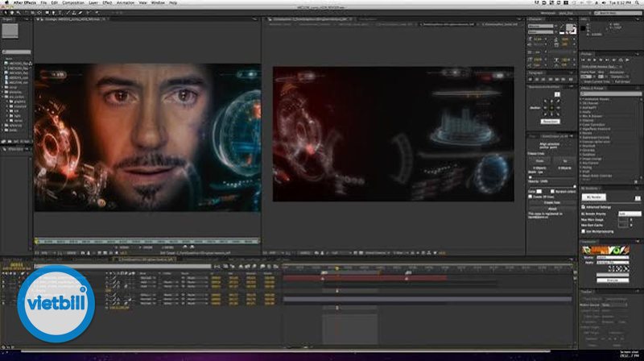
Task: Click right align text in Paragraph panel
Action: pos(543,79)
